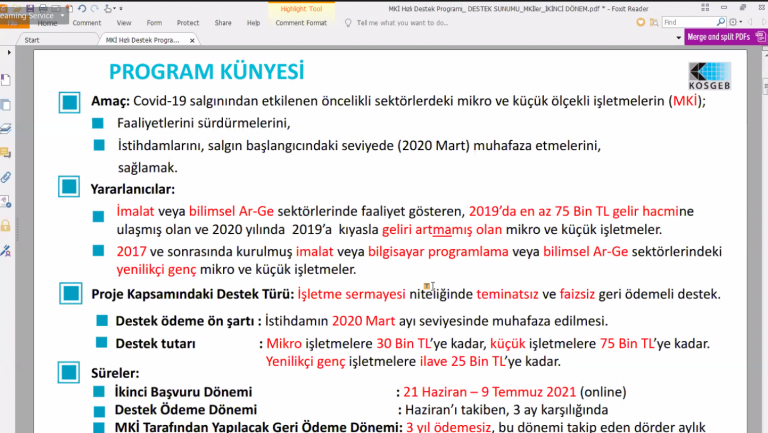Open the Bookmarks panel in sidebar
Screen dimensions: 768x433
[6, 80]
